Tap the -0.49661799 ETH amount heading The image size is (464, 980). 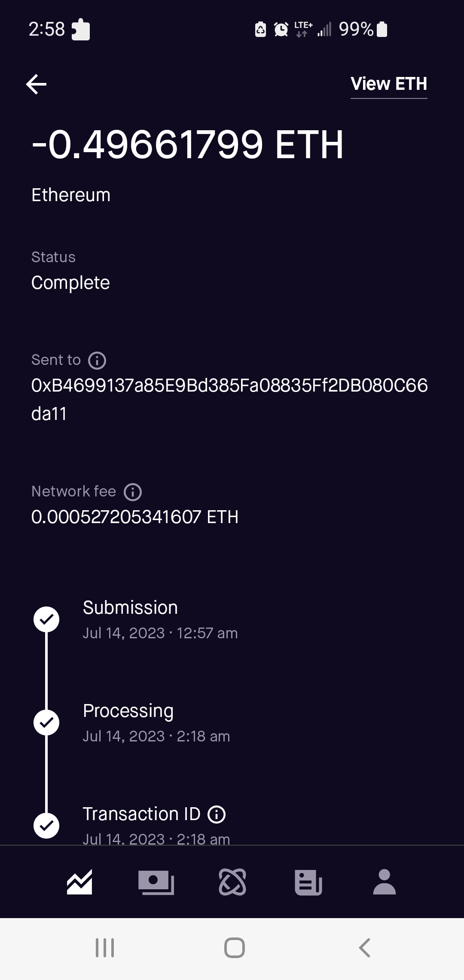click(x=188, y=145)
